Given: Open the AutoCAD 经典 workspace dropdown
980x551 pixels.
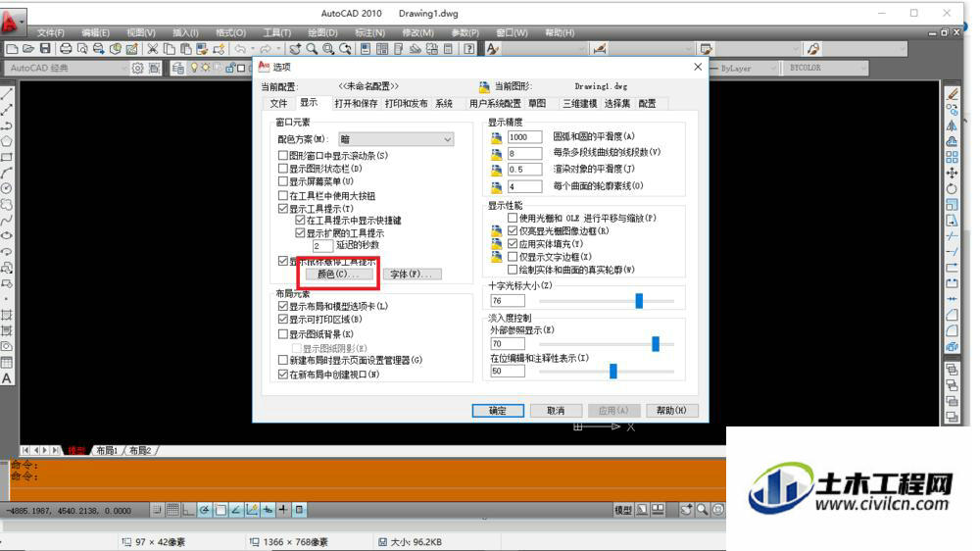Looking at the screenshot, I should click(x=67, y=69).
